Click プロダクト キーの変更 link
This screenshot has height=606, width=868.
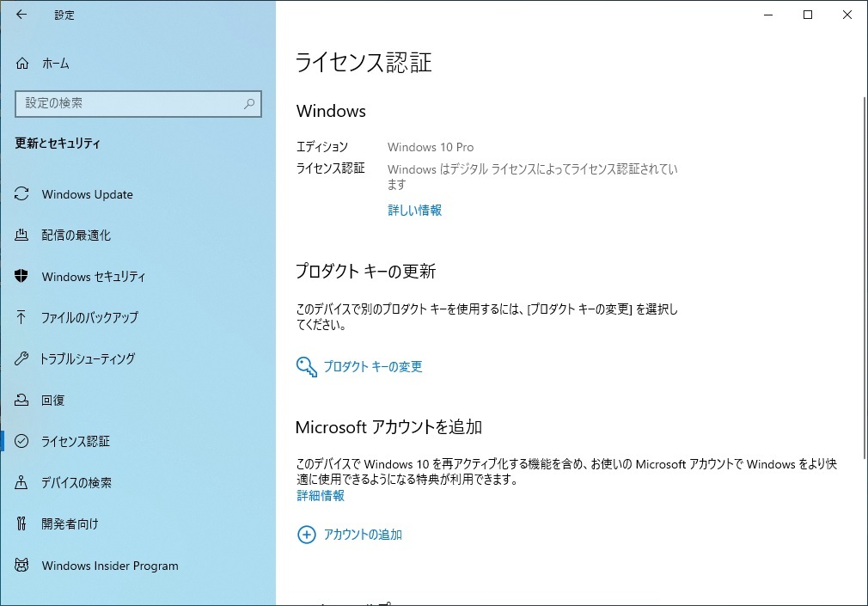pyautogui.click(x=373, y=367)
